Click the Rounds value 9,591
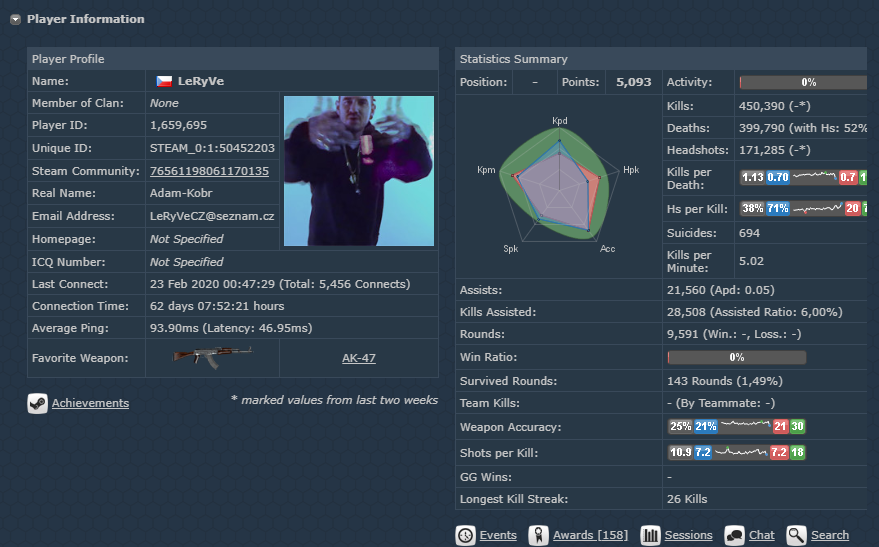879x547 pixels. [x=734, y=334]
